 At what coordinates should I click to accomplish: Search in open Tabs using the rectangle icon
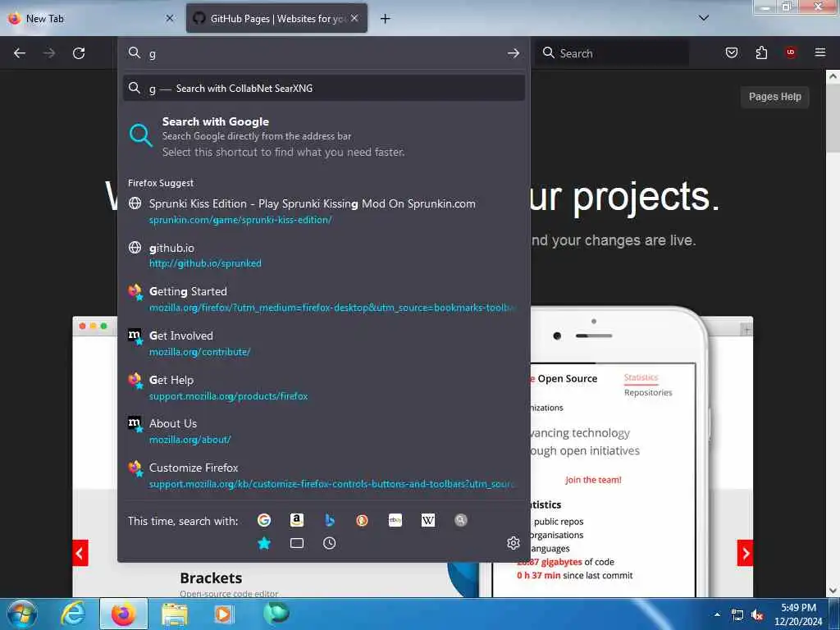tap(297, 543)
